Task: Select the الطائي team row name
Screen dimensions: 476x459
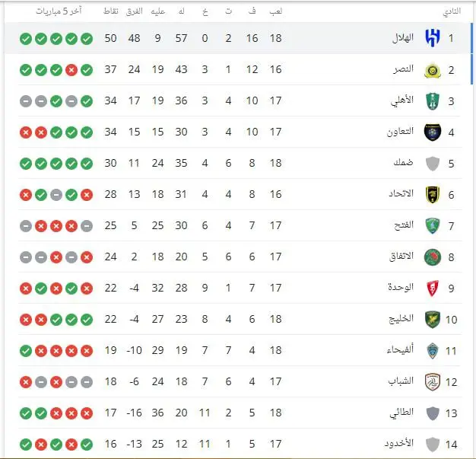Action: (x=401, y=413)
